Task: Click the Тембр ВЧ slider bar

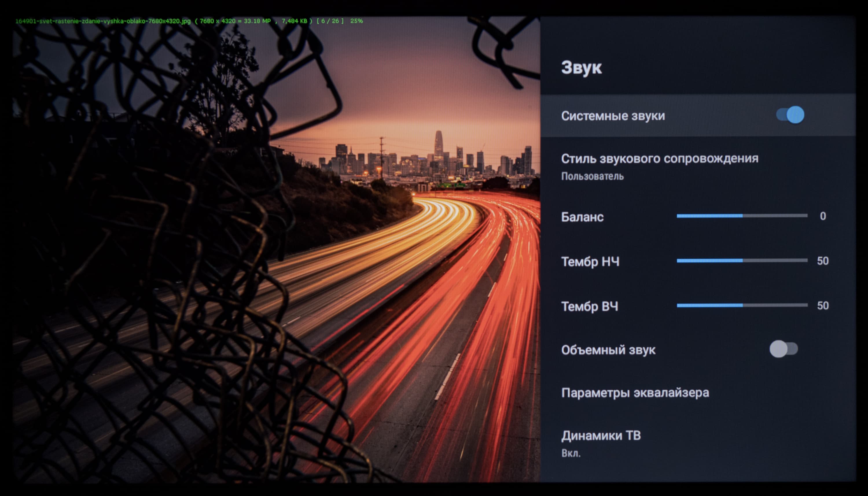Action: pos(742,305)
